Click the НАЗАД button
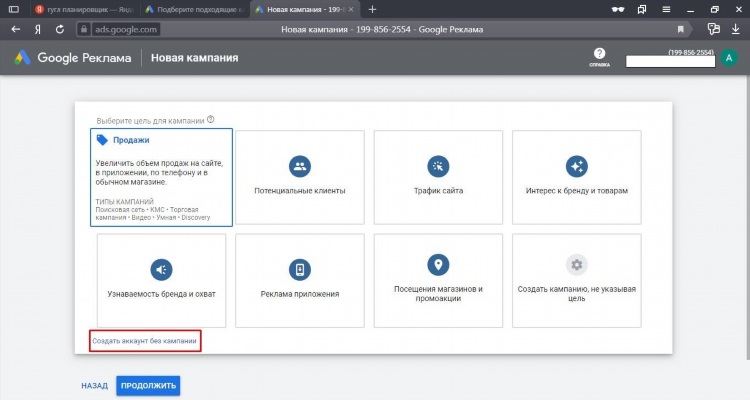This screenshot has height=400, width=750. (94, 385)
